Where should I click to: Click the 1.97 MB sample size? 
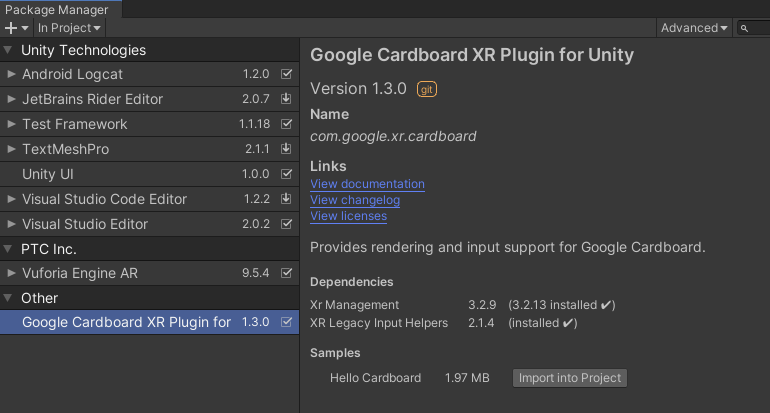tap(467, 378)
